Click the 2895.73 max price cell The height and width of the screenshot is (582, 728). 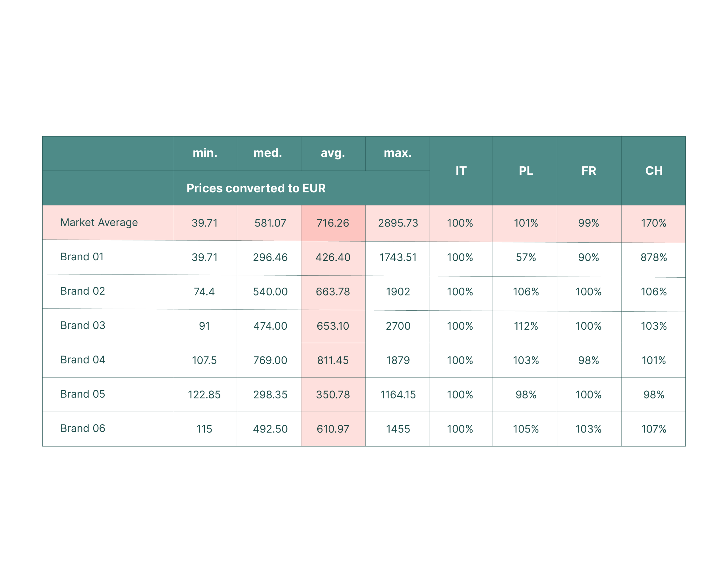(x=398, y=223)
